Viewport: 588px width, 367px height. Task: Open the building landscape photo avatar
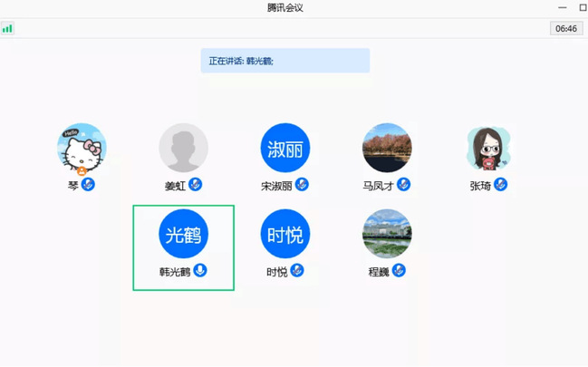[x=387, y=234]
